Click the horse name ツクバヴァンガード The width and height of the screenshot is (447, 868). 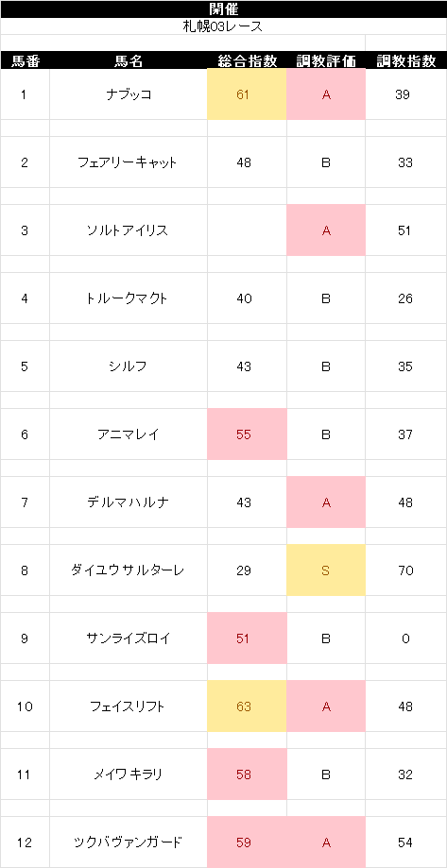pyautogui.click(x=129, y=842)
